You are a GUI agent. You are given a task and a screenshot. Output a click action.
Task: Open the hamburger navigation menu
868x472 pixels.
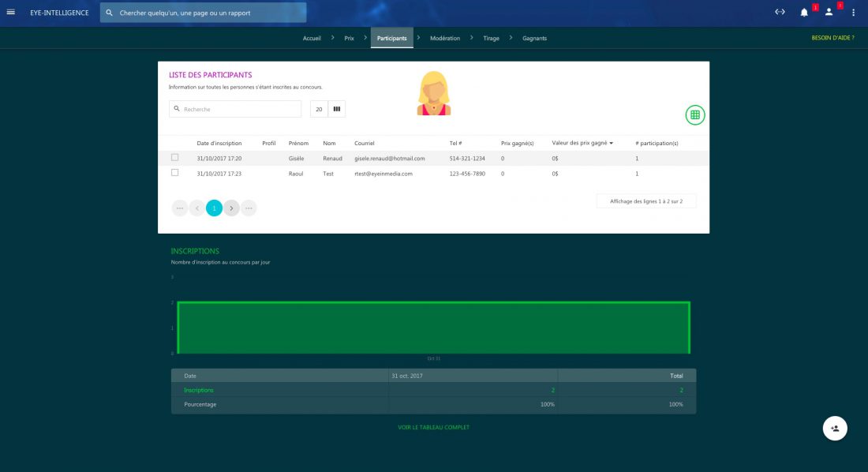[11, 12]
